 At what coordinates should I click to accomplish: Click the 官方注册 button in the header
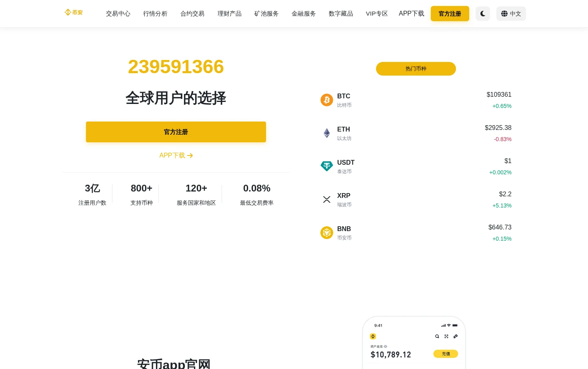(450, 14)
